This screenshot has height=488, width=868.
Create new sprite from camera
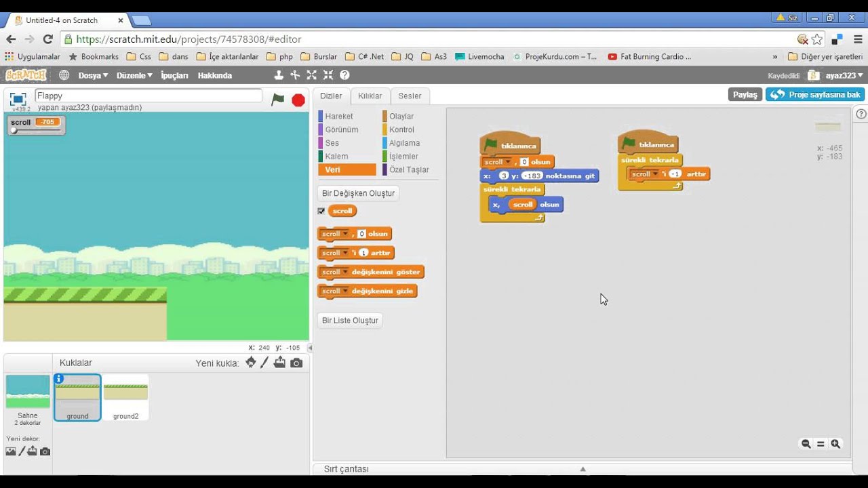296,363
